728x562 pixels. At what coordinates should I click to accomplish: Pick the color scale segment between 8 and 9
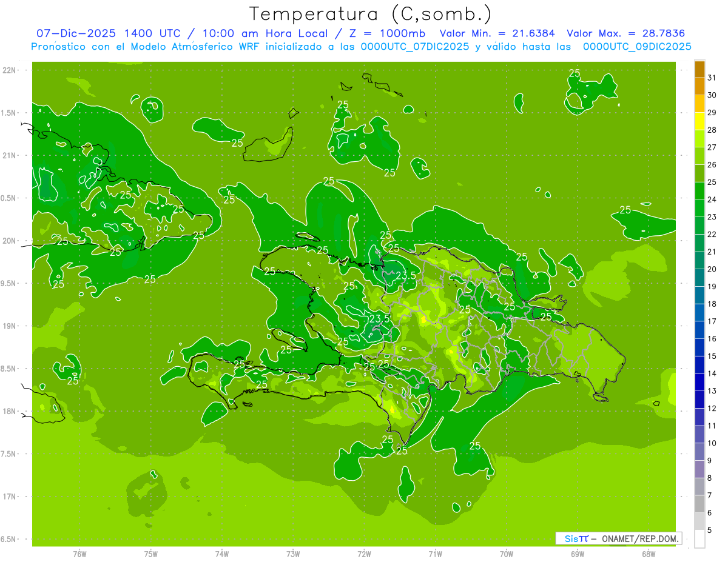[699, 469]
